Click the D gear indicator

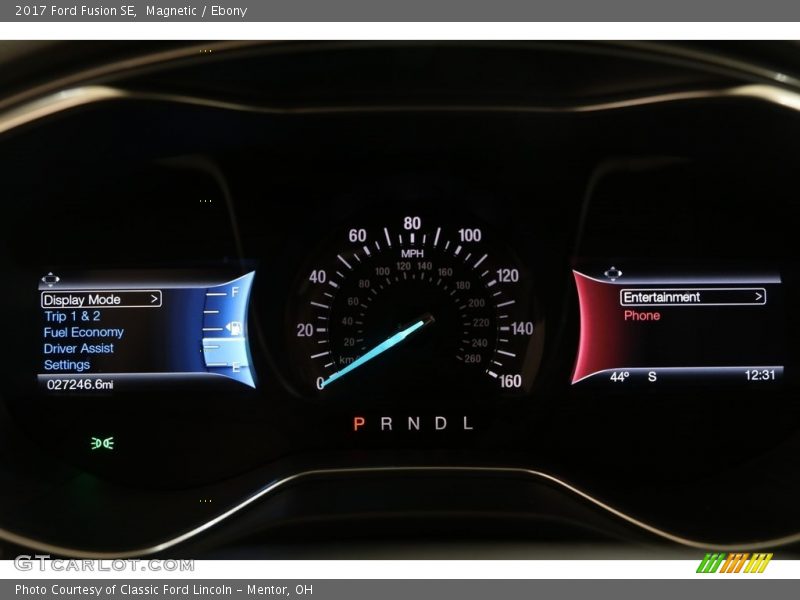[x=441, y=423]
